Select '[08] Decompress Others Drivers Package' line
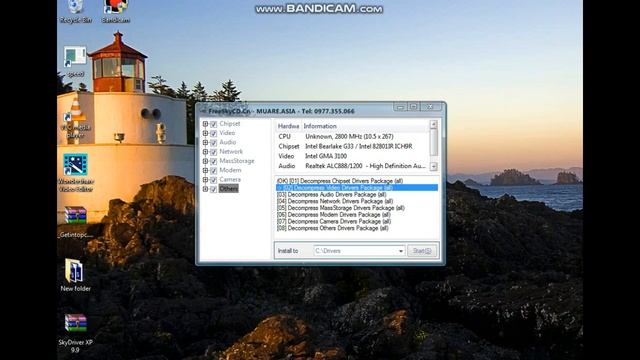Screen dimensions: 640x360 [357, 228]
